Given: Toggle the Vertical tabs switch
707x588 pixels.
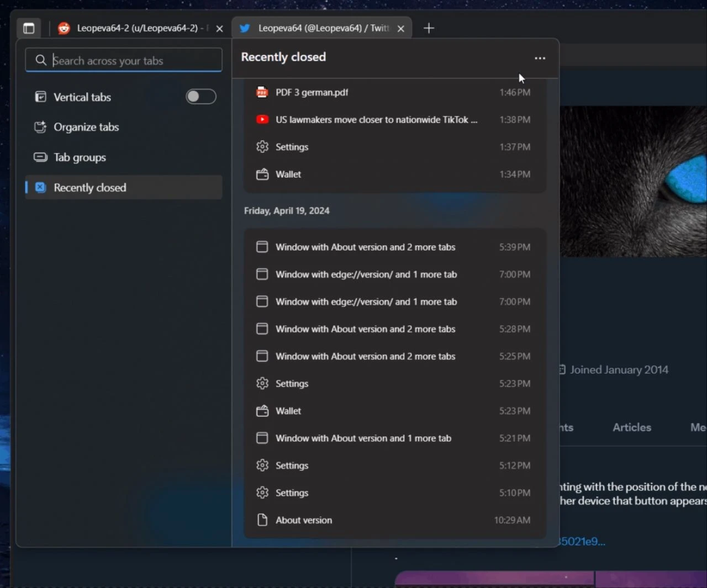Looking at the screenshot, I should (201, 97).
